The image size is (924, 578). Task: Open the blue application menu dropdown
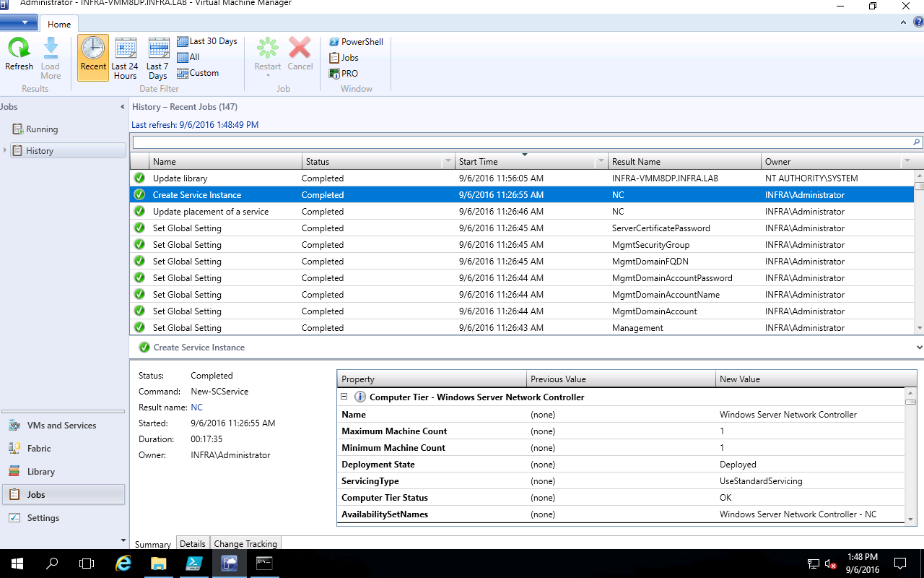pyautogui.click(x=19, y=22)
